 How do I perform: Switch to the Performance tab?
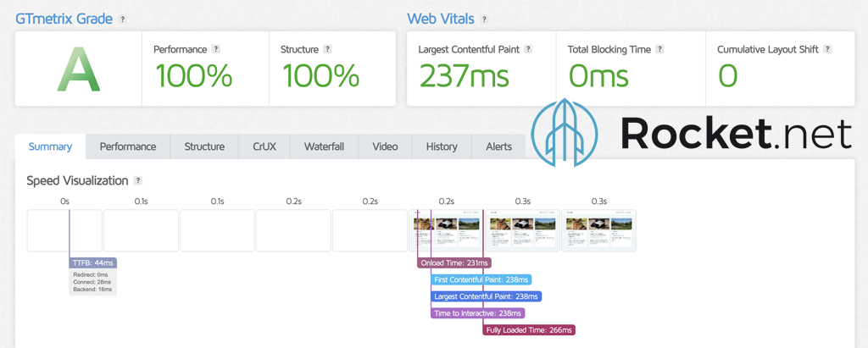(x=128, y=146)
